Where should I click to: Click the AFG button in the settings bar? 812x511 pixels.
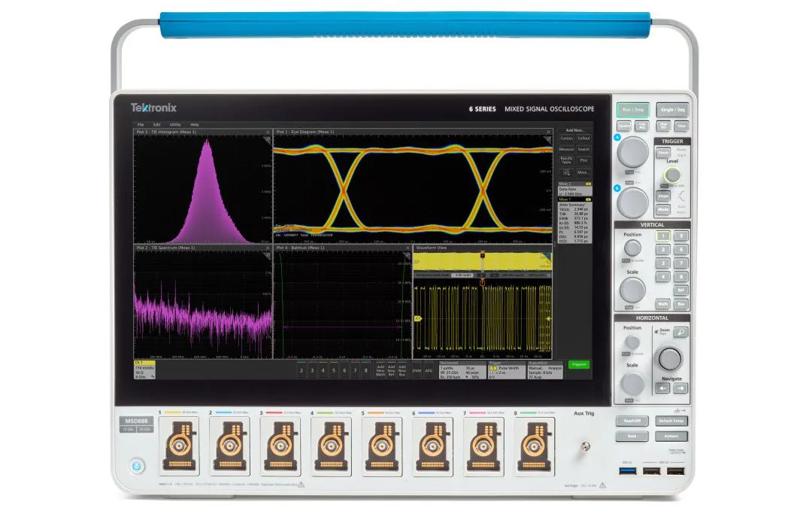pyautogui.click(x=429, y=370)
